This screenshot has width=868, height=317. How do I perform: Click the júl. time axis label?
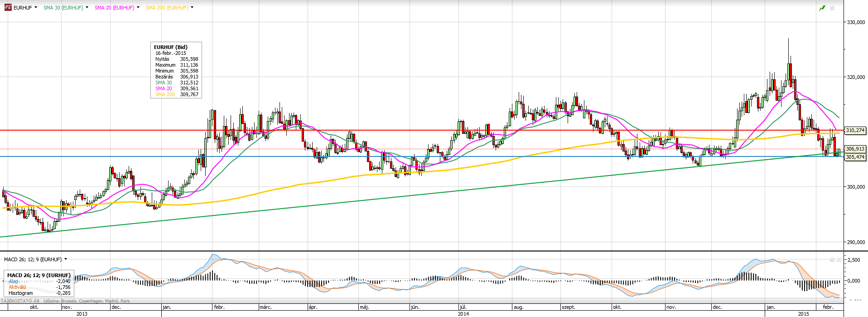point(463,307)
